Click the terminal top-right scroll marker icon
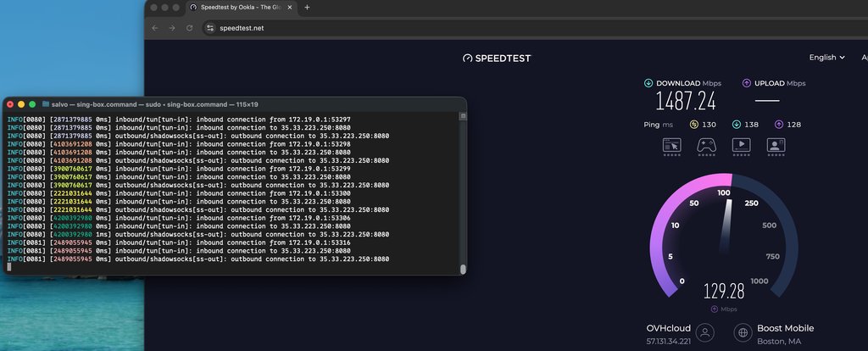 [x=463, y=116]
